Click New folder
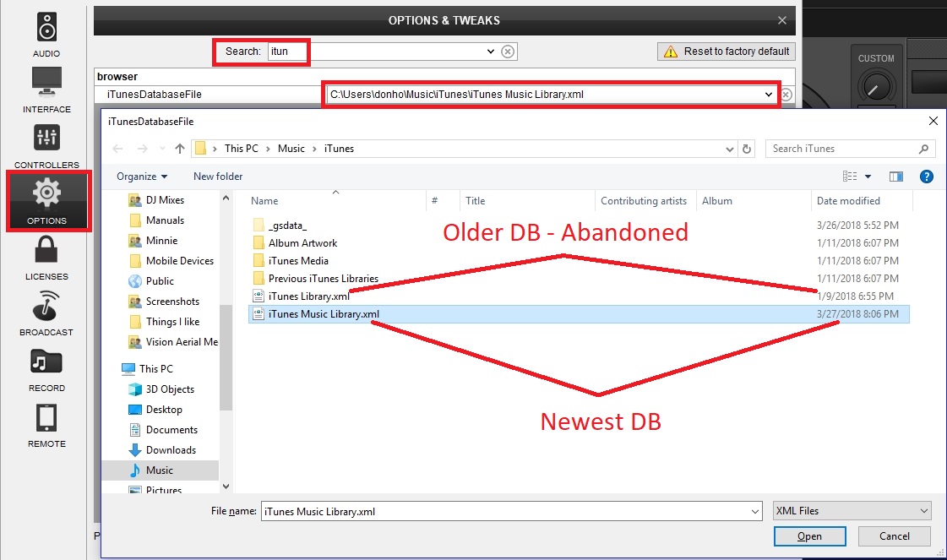The image size is (947, 560). tap(218, 177)
